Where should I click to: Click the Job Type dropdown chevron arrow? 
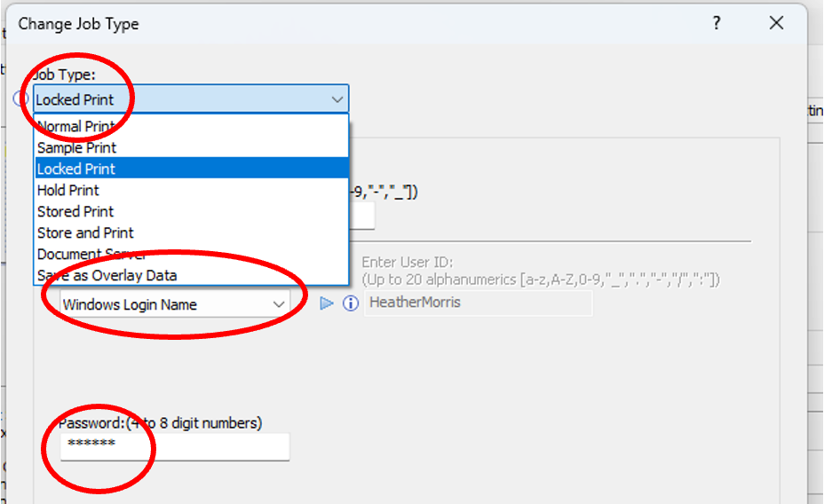click(337, 99)
